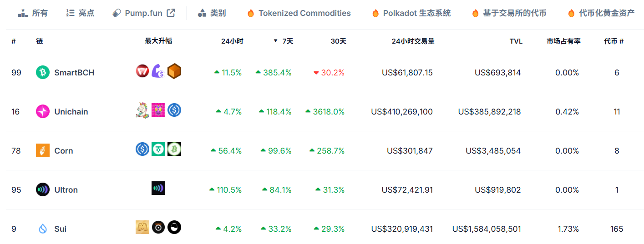Click the pink Unichain logo icon
The width and height of the screenshot is (644, 244).
pyautogui.click(x=43, y=111)
